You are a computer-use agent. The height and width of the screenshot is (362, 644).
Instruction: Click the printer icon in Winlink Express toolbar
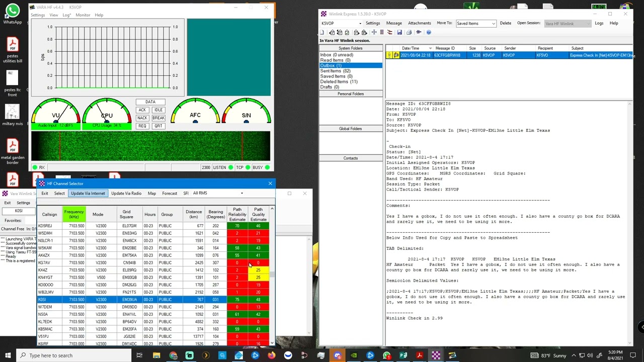pos(409,32)
